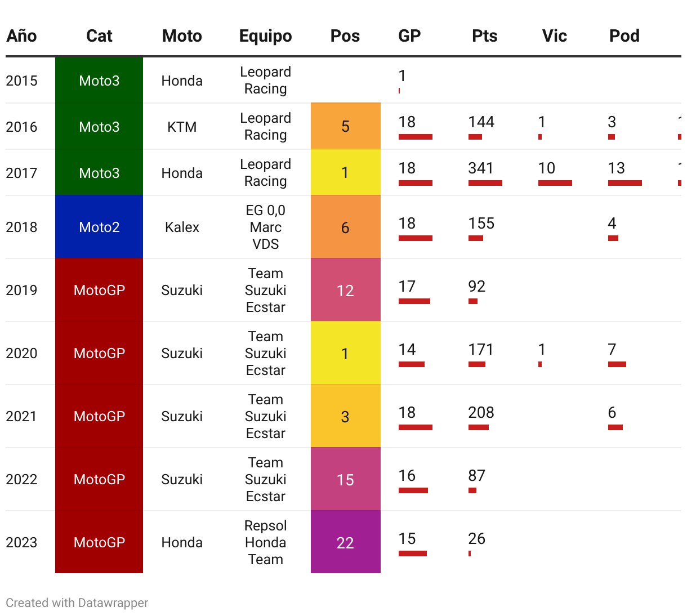Click the 2020 year cell
The width and height of the screenshot is (687, 616).
point(21,353)
